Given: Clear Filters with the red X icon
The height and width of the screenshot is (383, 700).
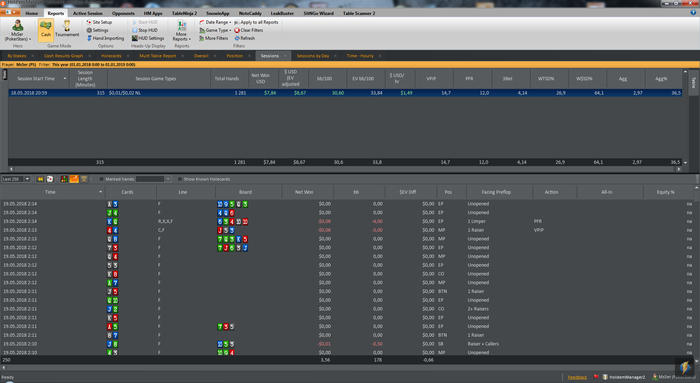Looking at the screenshot, I should click(249, 30).
